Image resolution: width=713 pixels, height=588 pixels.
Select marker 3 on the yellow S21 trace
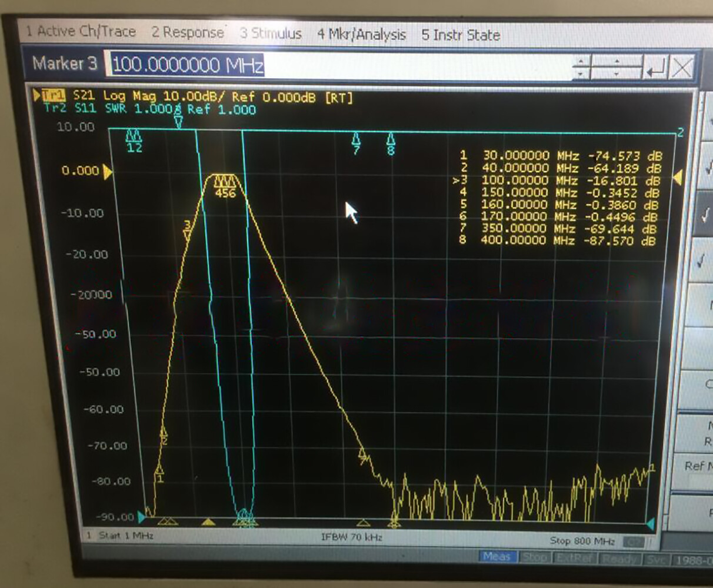188,230
